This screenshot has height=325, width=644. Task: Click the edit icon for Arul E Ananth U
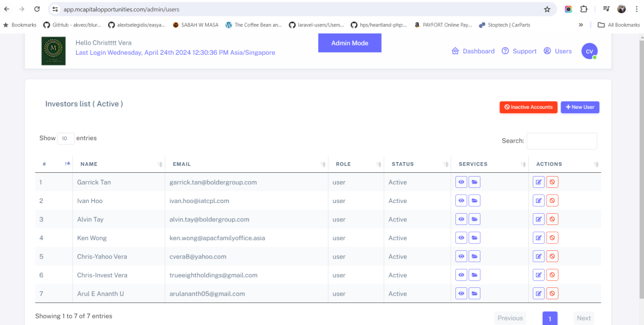(539, 294)
